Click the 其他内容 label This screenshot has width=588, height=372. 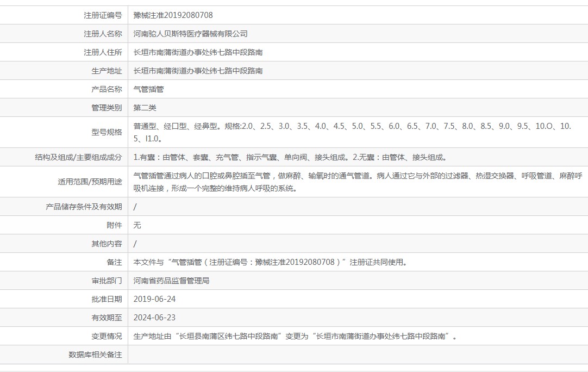coord(107,244)
